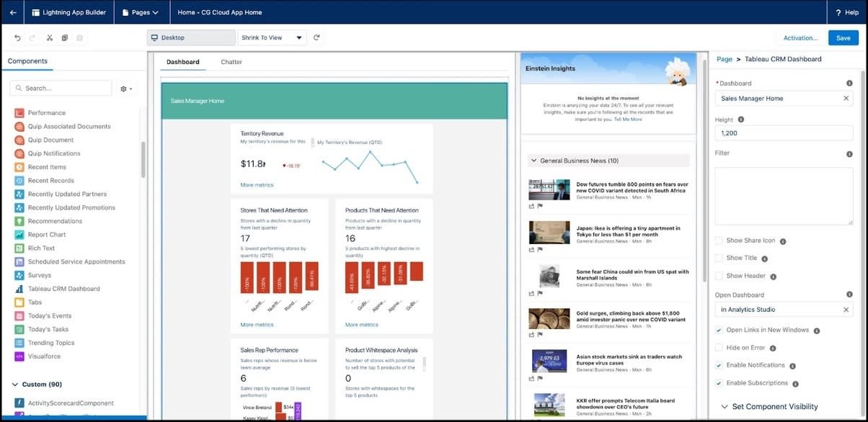Image resolution: width=868 pixels, height=422 pixels.
Task: Toggle the Show Title checkbox
Action: coord(719,258)
